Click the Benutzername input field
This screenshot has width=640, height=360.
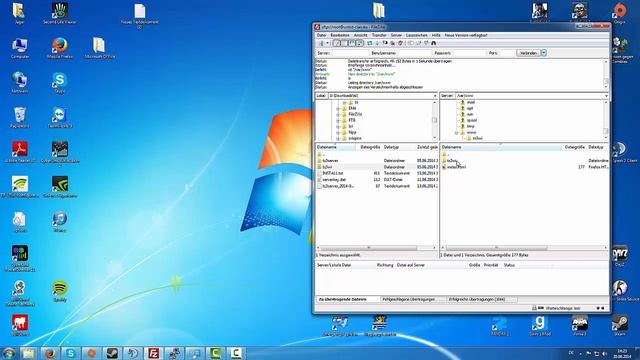pos(414,53)
